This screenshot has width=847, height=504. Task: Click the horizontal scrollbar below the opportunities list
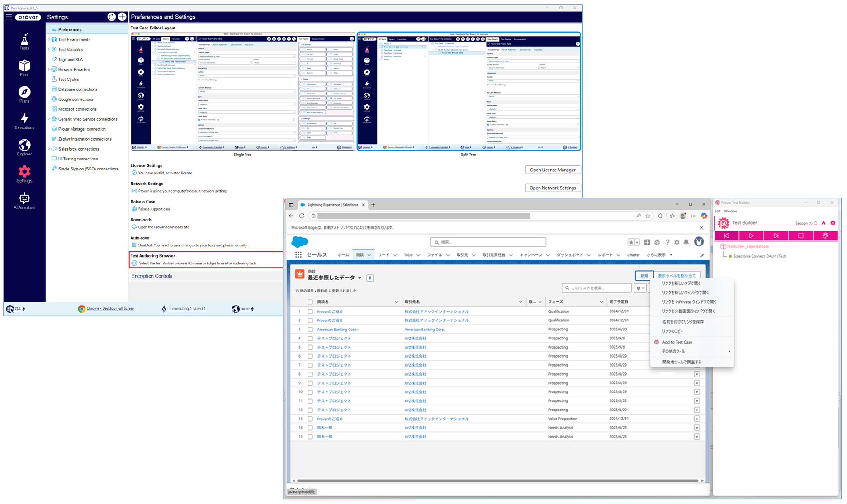tap(497, 480)
